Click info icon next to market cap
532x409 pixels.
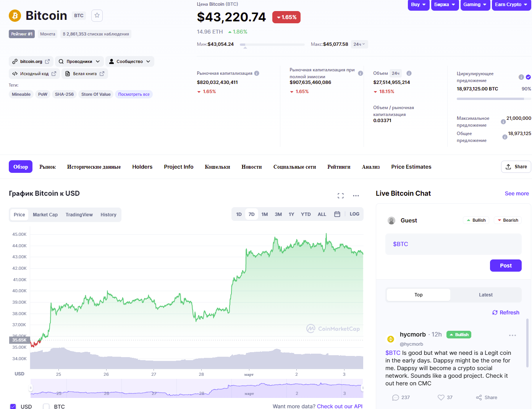tap(257, 73)
